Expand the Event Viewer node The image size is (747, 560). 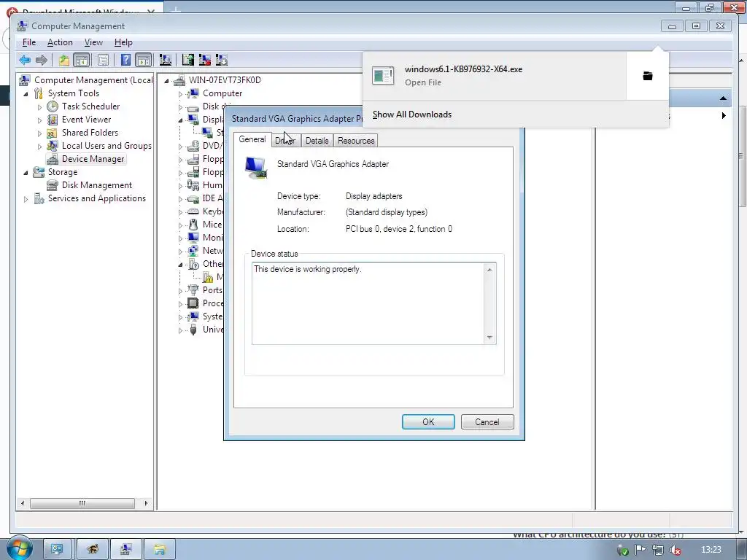point(39,120)
